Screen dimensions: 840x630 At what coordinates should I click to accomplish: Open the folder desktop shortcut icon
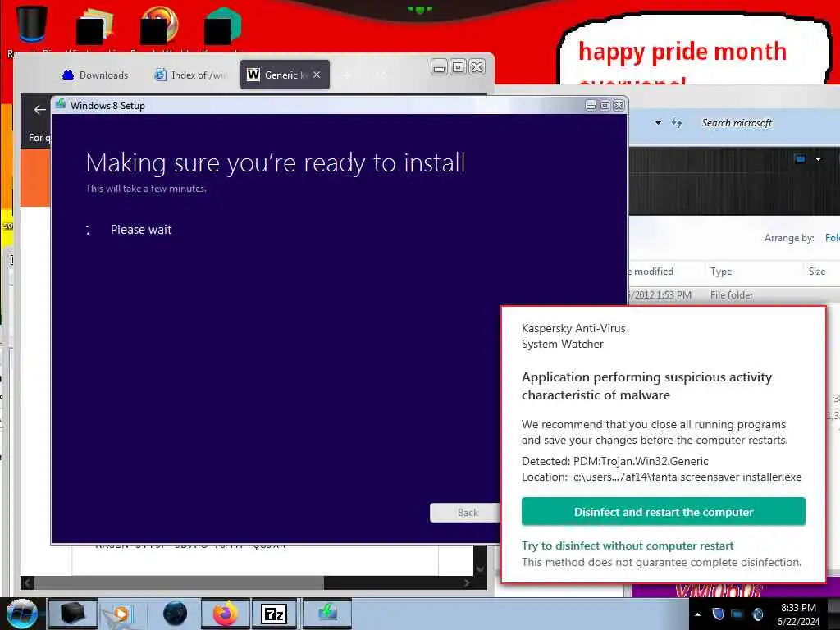95,25
